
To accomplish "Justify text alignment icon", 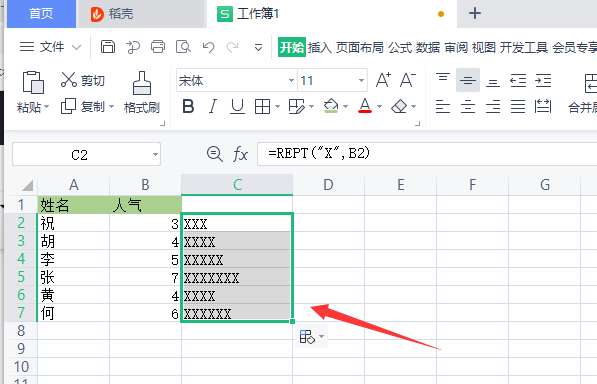I will click(x=518, y=107).
